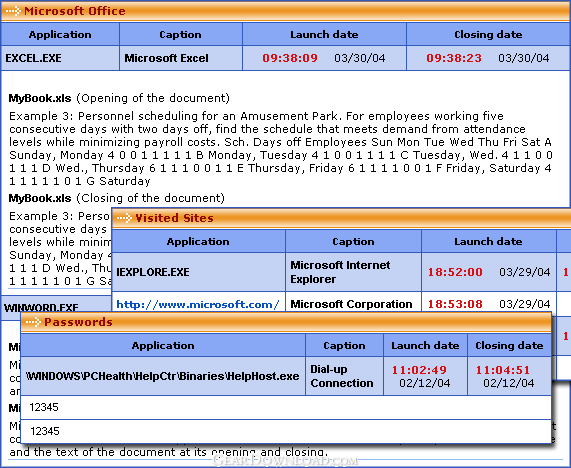Screen dimensions: 571x468
Task: Select the Microsoft Office section header
Action: point(286,11)
